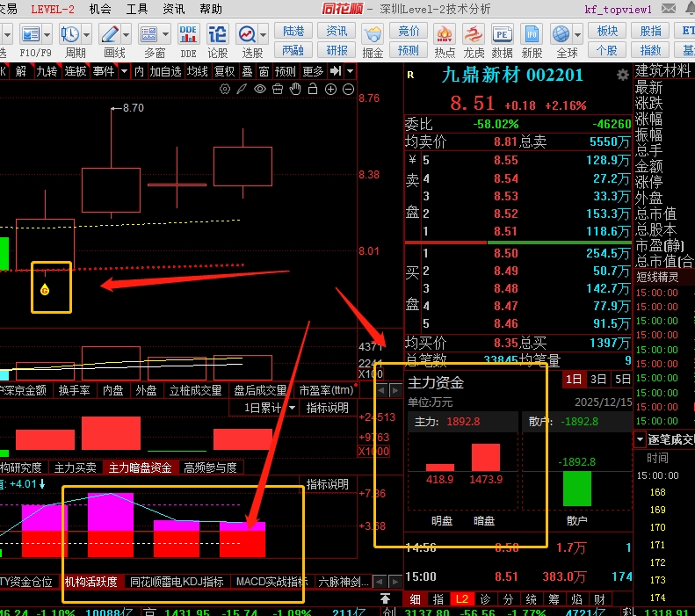Toggle the L2 data tab
The image size is (695, 616).
click(461, 599)
